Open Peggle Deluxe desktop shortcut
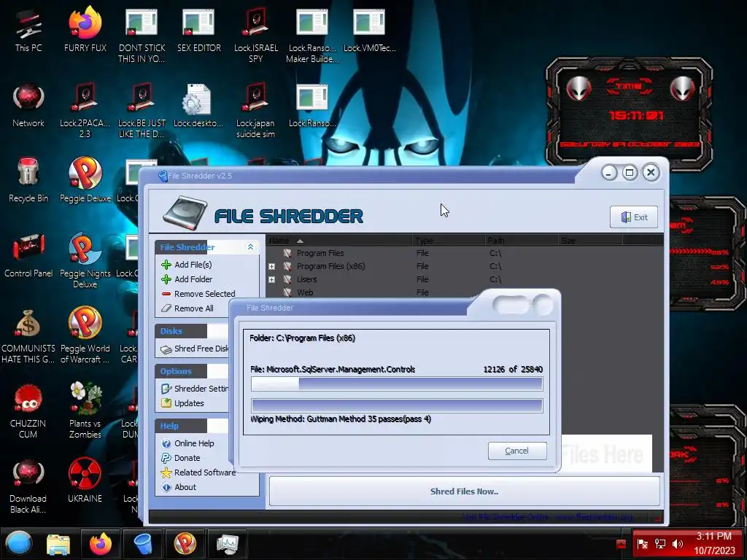 pos(85,180)
